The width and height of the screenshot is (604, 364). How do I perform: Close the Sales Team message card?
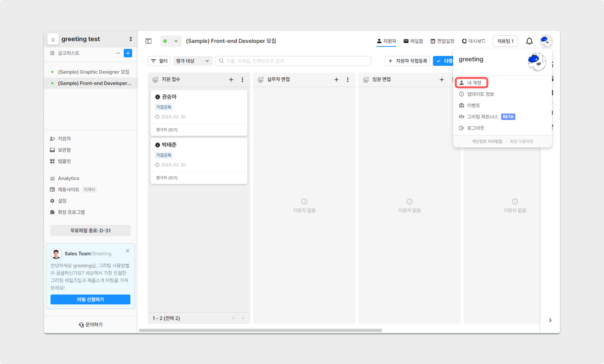tap(128, 251)
